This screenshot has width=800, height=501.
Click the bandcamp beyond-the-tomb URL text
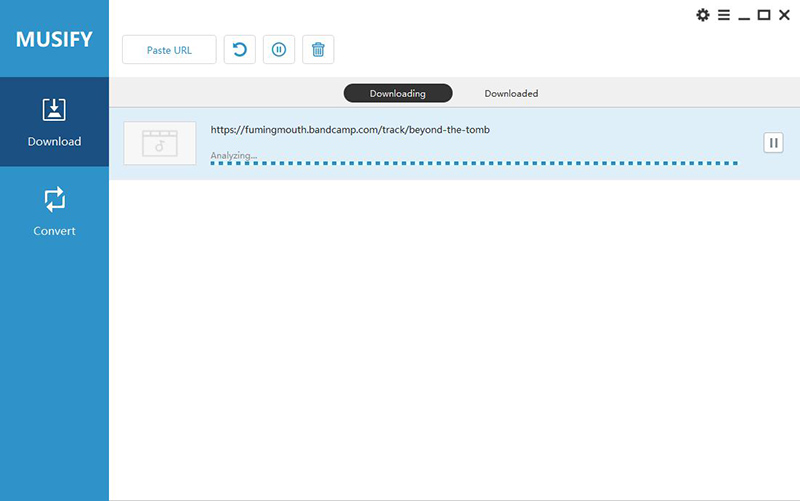point(350,130)
